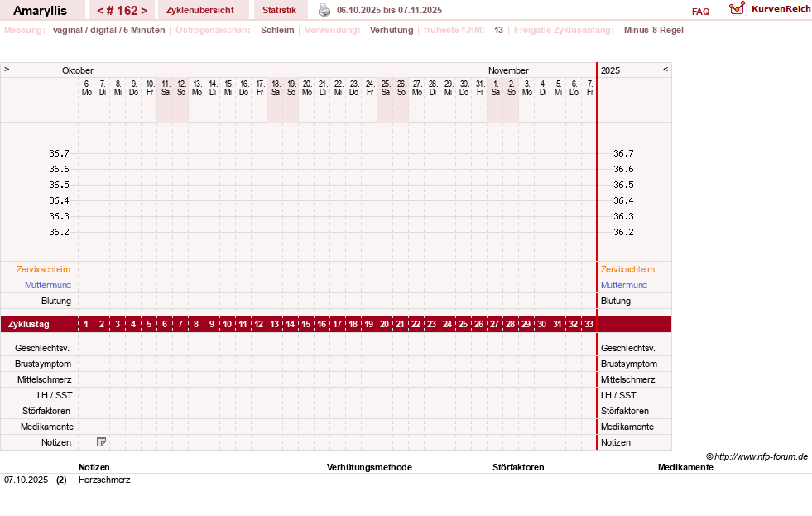Viewport: 812px width, 516px height.
Task: Click the Amaryllis user name tab
Action: point(40,11)
